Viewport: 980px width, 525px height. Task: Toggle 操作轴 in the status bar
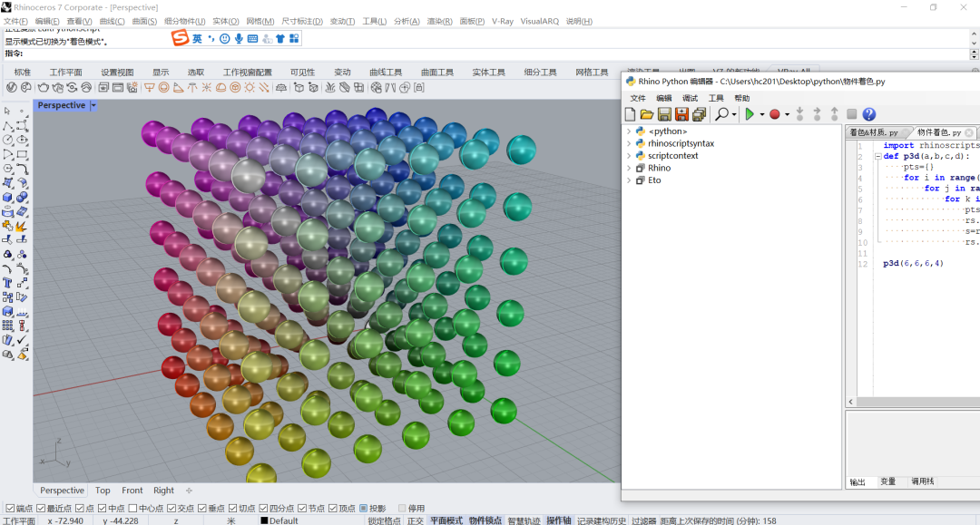[559, 520]
